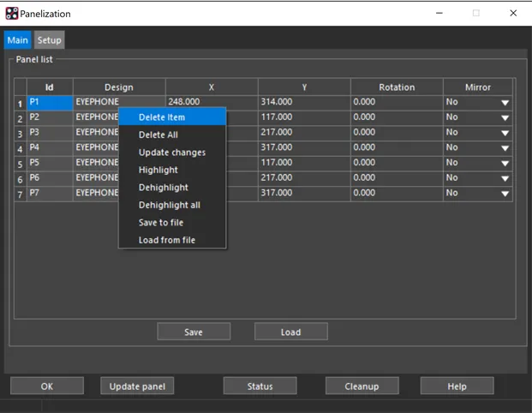
Task: Click Y value 117.000 in row P2
Action: click(x=304, y=117)
